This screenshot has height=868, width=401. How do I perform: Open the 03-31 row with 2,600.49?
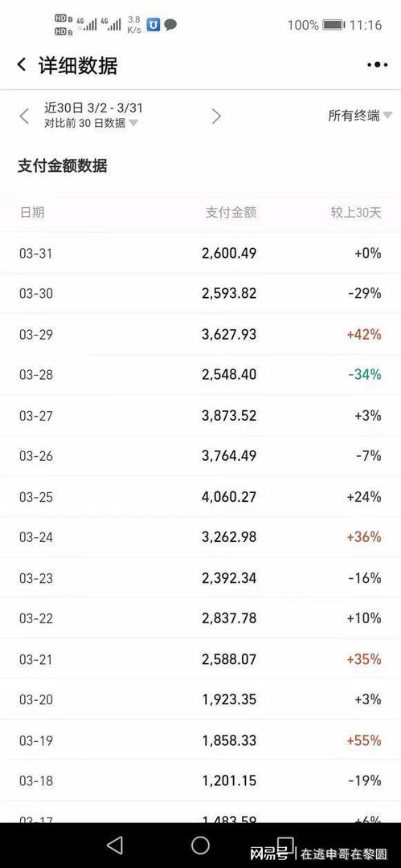(201, 253)
